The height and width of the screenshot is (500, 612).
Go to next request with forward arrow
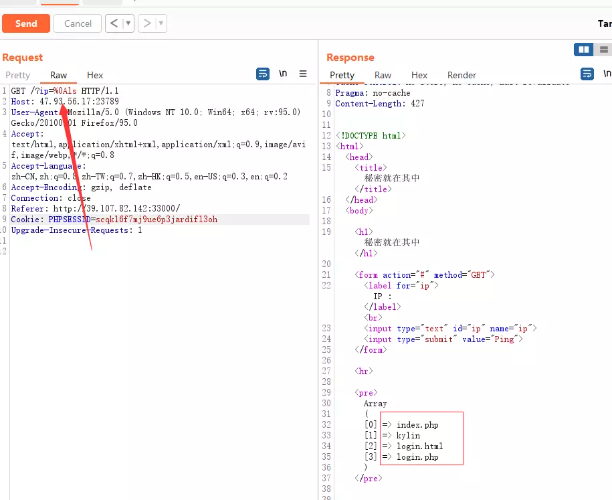(x=146, y=23)
